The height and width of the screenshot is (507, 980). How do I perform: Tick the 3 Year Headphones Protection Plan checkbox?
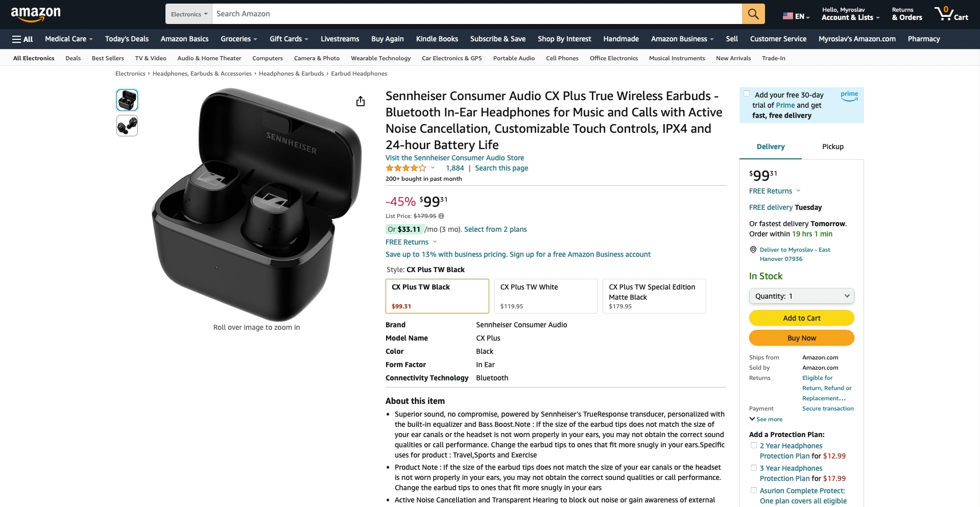(x=753, y=468)
